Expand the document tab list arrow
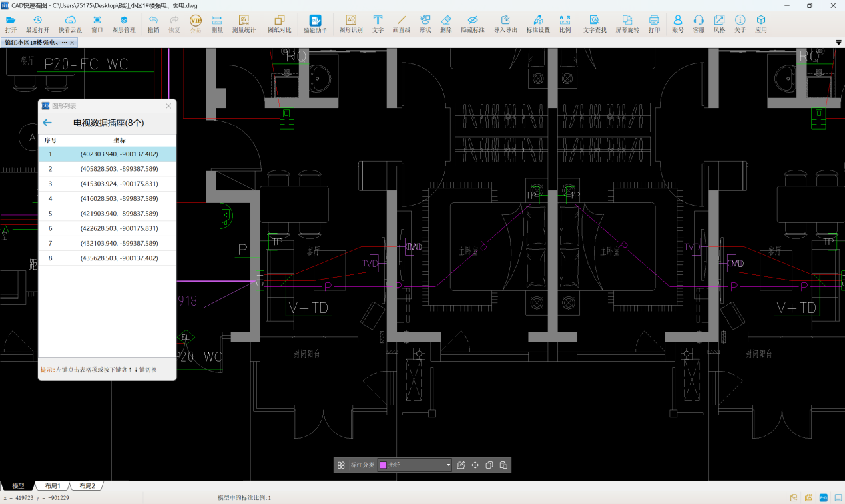The height and width of the screenshot is (504, 845). click(x=838, y=43)
